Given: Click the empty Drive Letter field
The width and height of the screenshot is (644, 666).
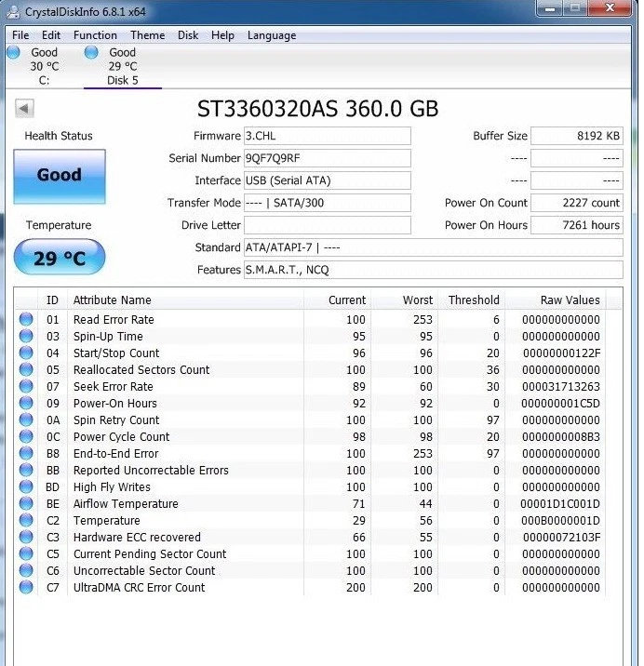Looking at the screenshot, I should tap(328, 225).
